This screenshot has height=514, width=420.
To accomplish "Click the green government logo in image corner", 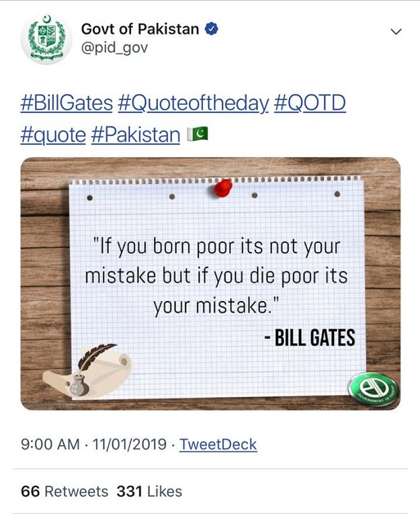I will pyautogui.click(x=373, y=389).
